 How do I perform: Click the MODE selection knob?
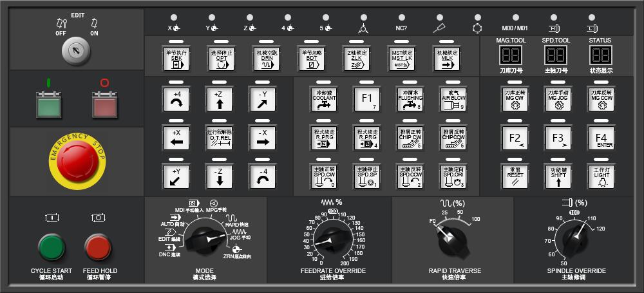coord(205,240)
